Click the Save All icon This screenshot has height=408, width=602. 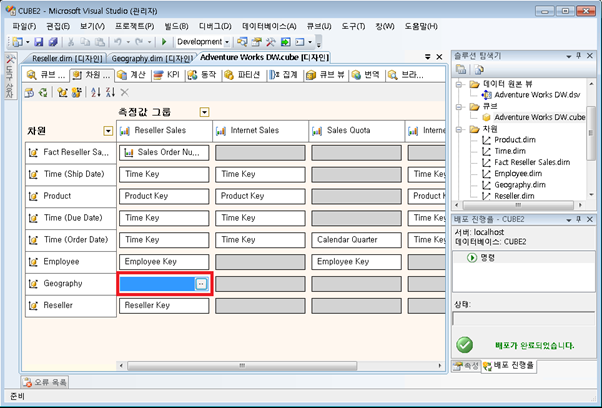click(x=53, y=41)
